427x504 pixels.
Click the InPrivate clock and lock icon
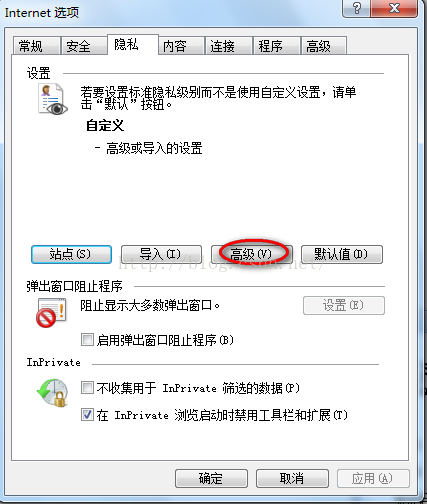click(53, 393)
